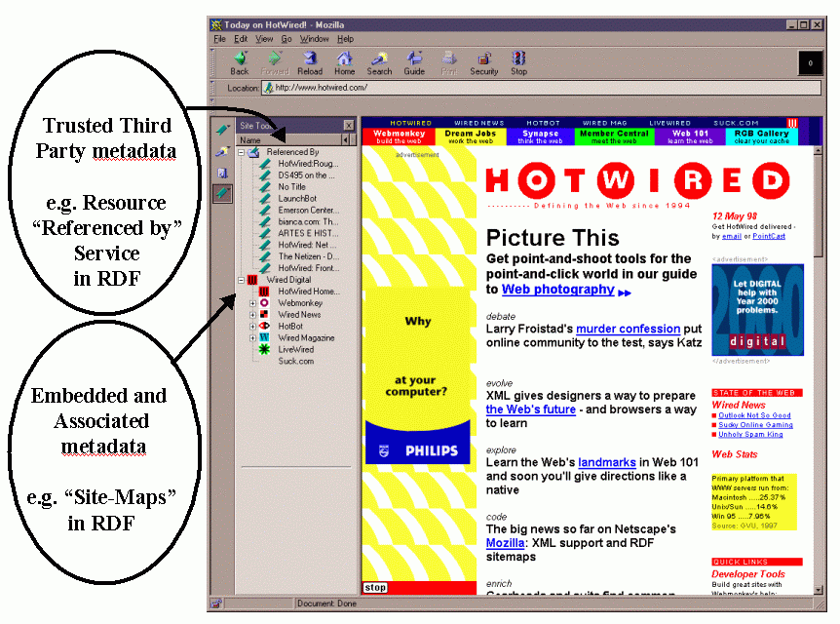Follow the Web photography link
The width and height of the screenshot is (840, 624).
coord(557,290)
